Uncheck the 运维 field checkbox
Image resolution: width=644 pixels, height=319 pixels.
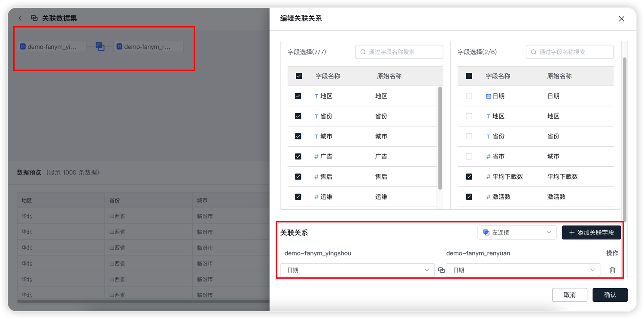click(x=298, y=197)
